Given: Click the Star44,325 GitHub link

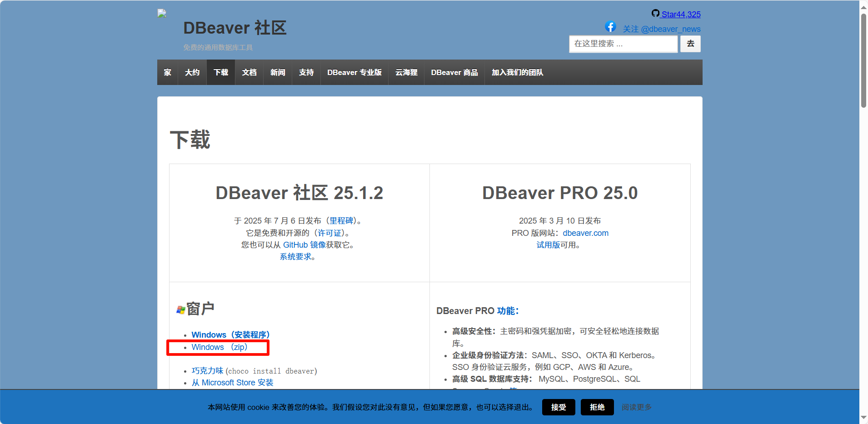Looking at the screenshot, I should [681, 14].
